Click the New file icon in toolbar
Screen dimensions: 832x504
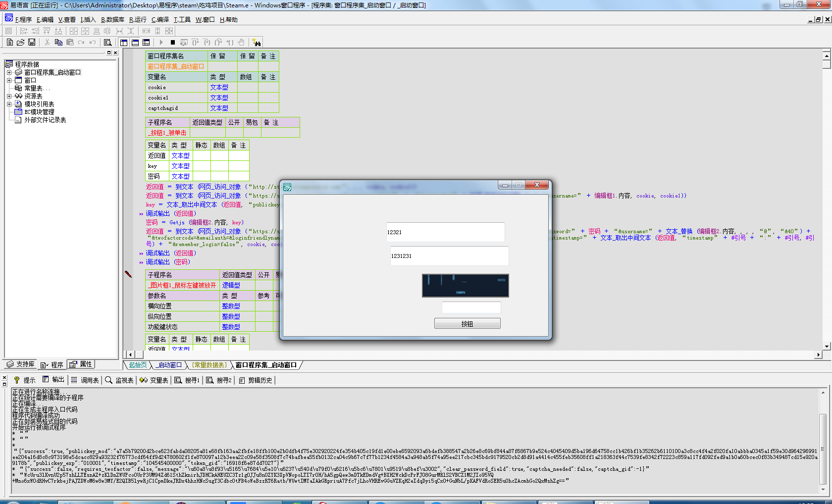pos(9,43)
